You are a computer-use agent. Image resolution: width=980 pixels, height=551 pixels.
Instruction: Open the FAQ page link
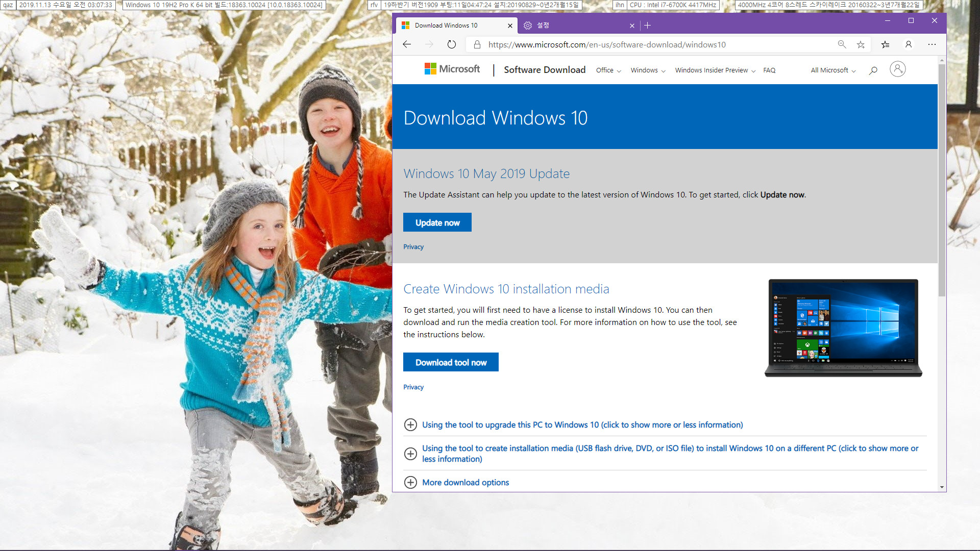(769, 70)
